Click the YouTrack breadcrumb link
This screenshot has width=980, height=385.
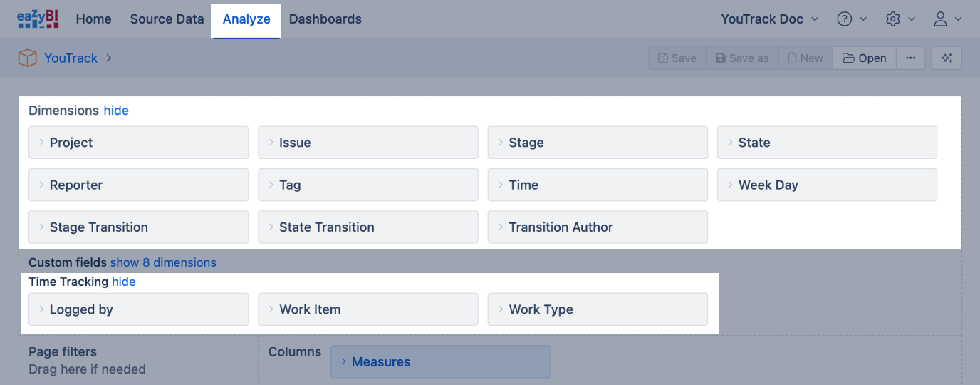pyautogui.click(x=71, y=58)
